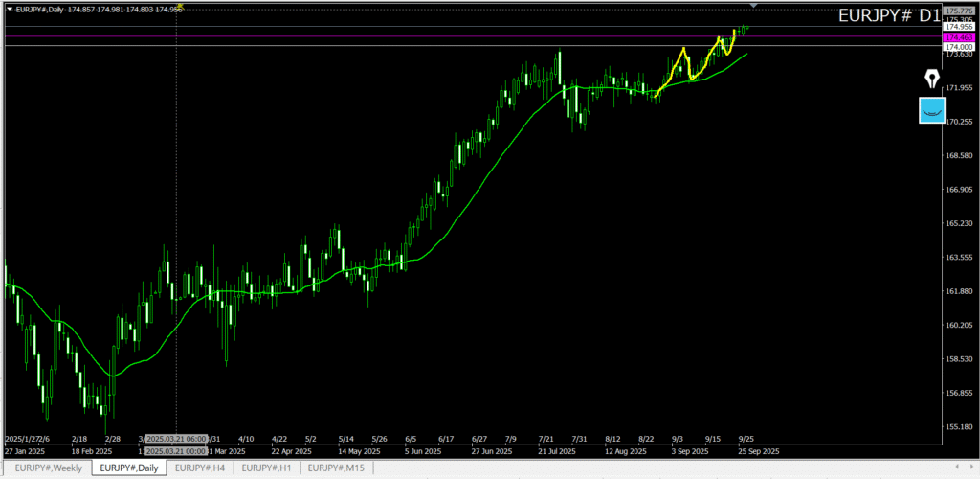Open the dropdown arrow beside EURJPY#,Daily title

click(x=10, y=8)
